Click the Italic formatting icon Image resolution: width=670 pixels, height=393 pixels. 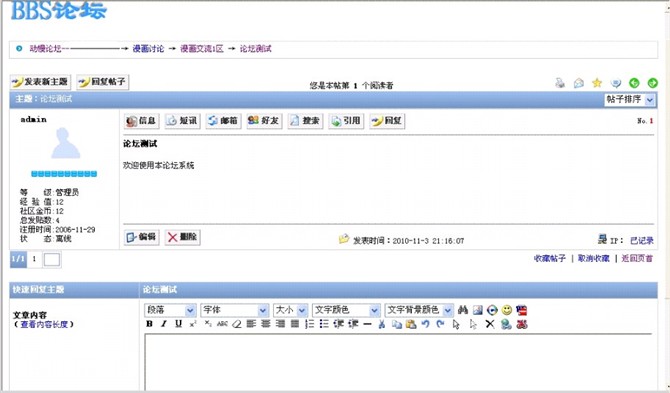164,324
